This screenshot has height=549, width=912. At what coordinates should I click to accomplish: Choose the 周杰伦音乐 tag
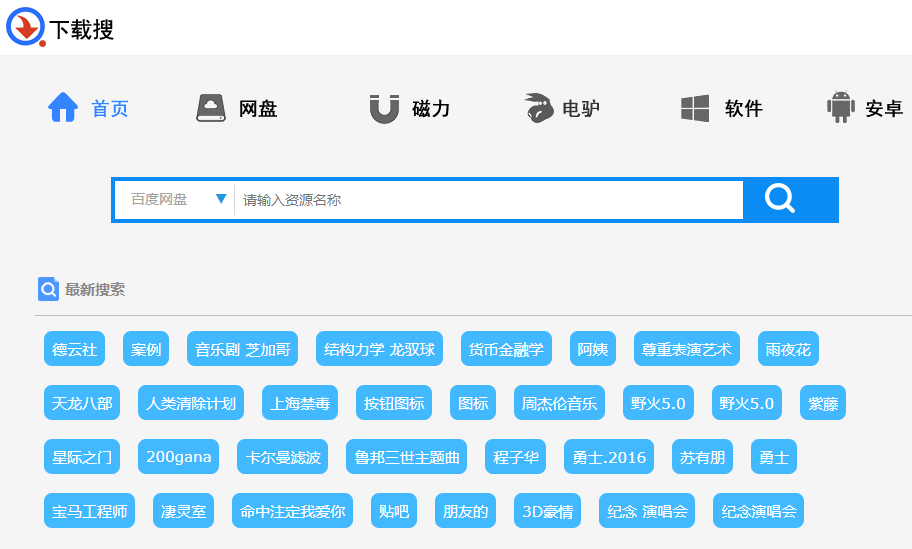click(x=559, y=403)
